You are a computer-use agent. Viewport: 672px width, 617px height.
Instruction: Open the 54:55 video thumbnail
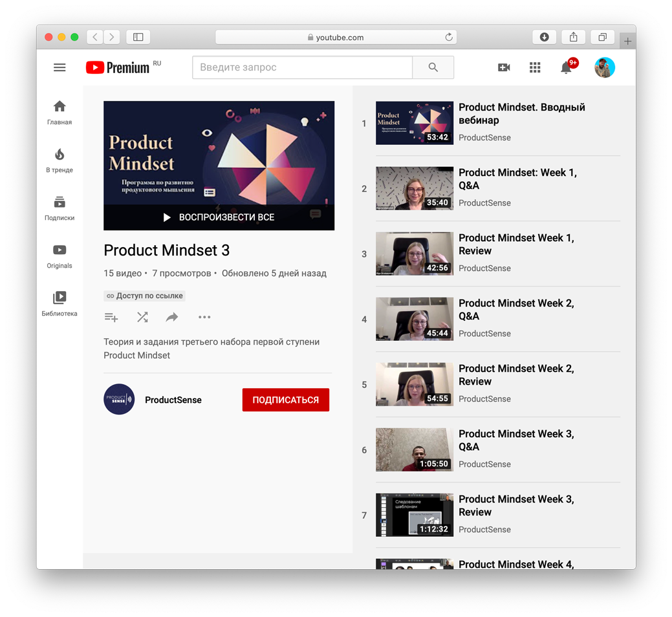(x=415, y=384)
